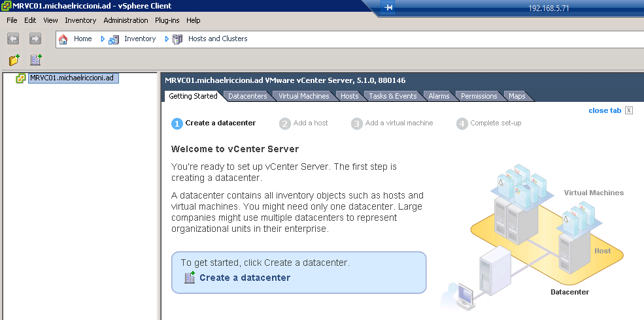
Task: Open the Help menu
Action: coord(193,20)
